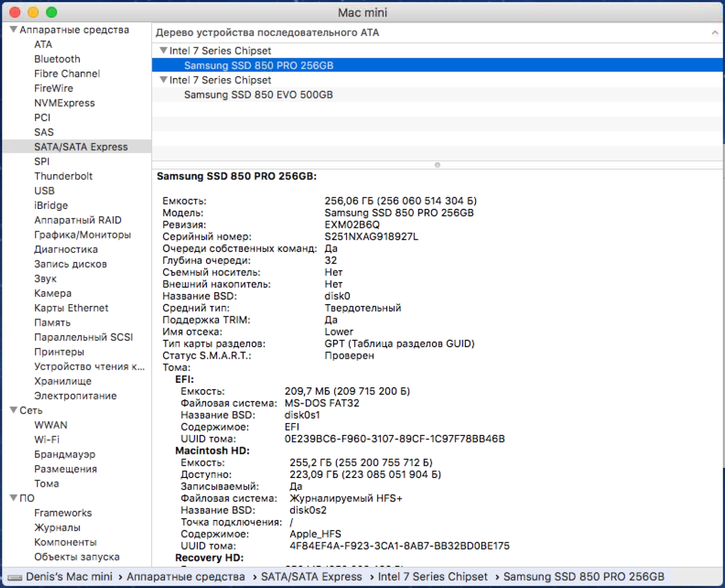Open Thunderbolt in the sidebar
725x588 pixels.
(x=63, y=176)
